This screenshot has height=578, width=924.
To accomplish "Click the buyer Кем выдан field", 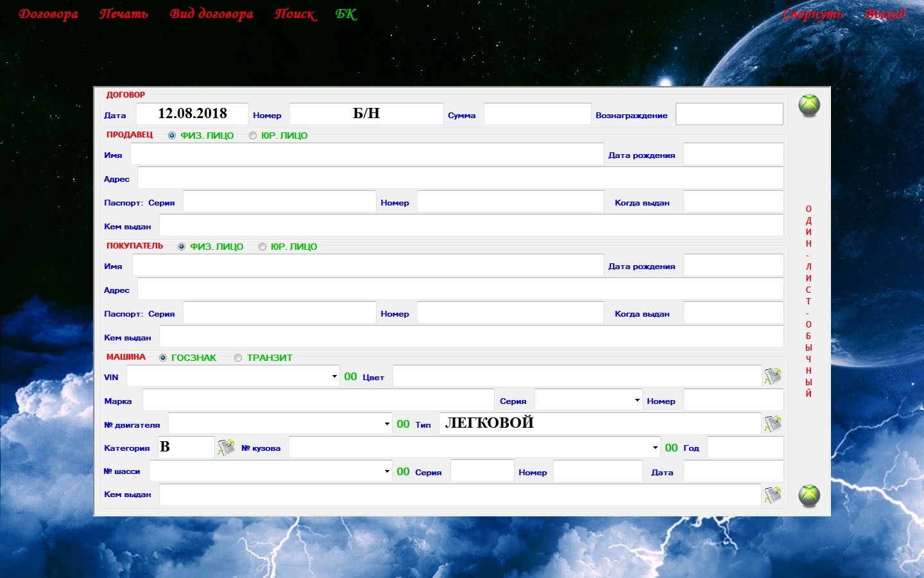I will click(472, 337).
